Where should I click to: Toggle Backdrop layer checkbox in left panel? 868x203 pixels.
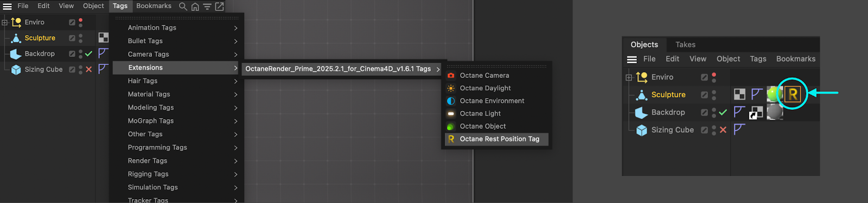click(72, 54)
